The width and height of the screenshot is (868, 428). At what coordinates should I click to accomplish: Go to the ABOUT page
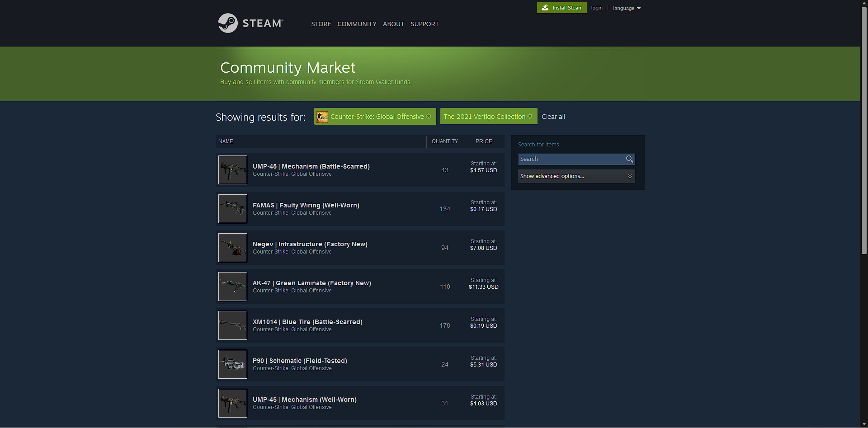(393, 24)
